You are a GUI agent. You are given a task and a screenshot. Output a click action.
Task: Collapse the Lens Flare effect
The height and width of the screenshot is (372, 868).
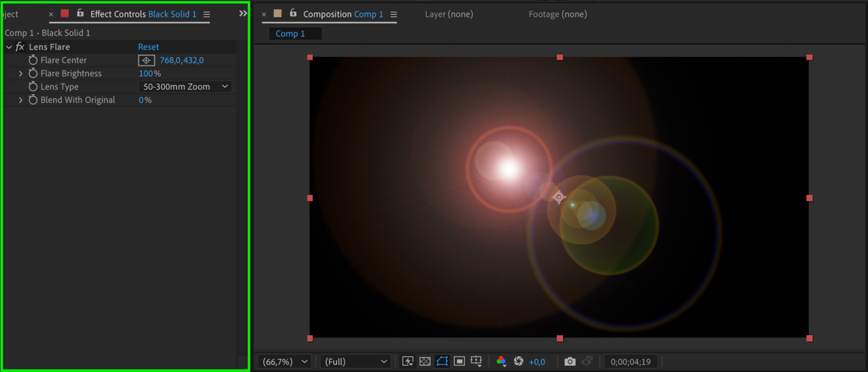pos(9,47)
